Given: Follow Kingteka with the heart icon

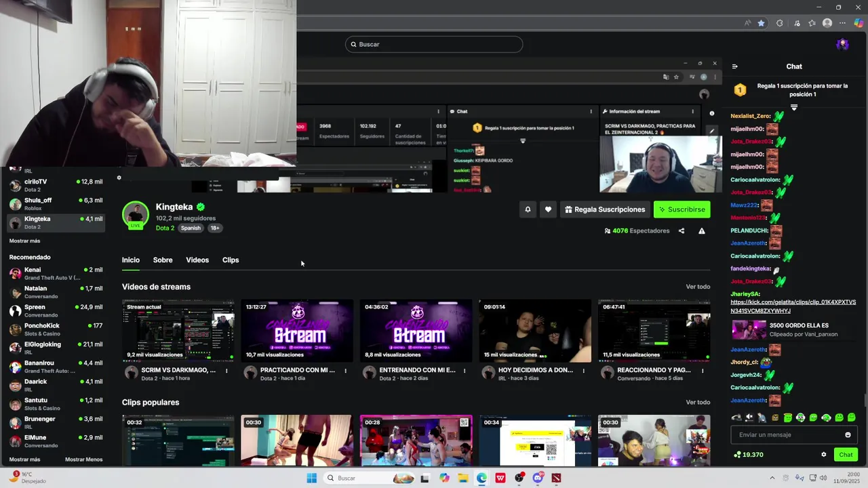Looking at the screenshot, I should pos(548,209).
